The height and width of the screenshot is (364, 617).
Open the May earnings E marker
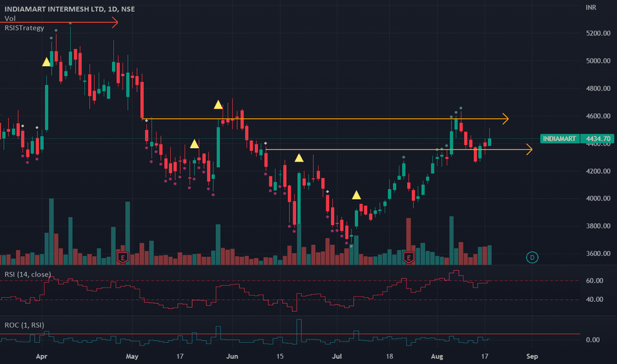coord(122,257)
